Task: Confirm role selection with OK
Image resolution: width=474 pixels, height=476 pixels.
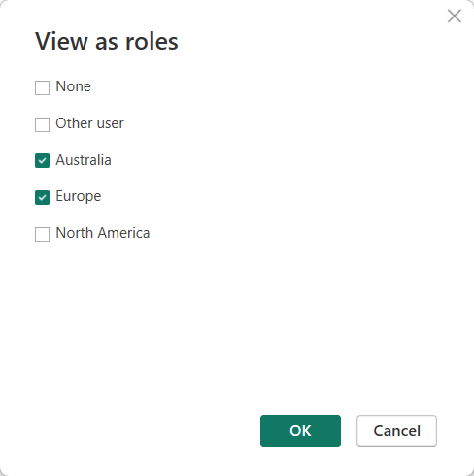Action: 300,430
